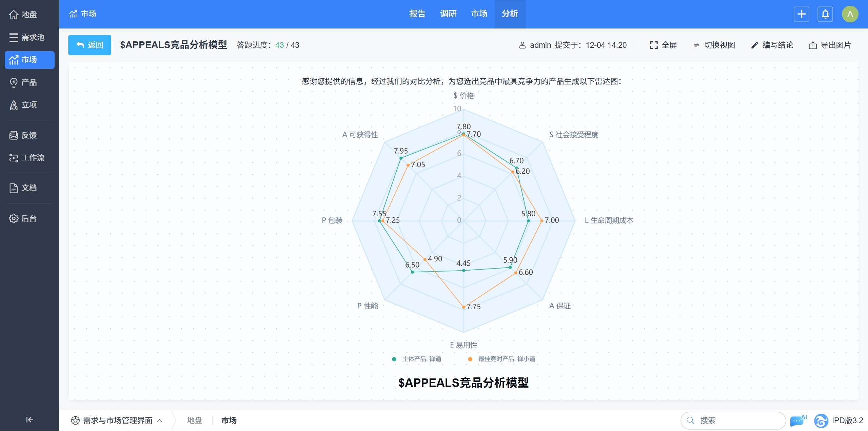Open the AI chat assistant icon
This screenshot has height=431, width=868.
point(798,420)
